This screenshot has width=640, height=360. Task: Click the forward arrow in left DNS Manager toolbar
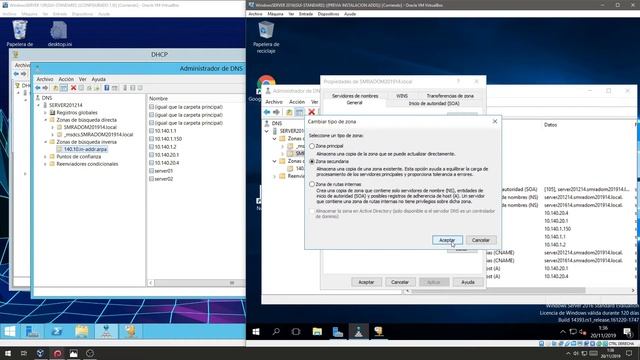point(45,88)
